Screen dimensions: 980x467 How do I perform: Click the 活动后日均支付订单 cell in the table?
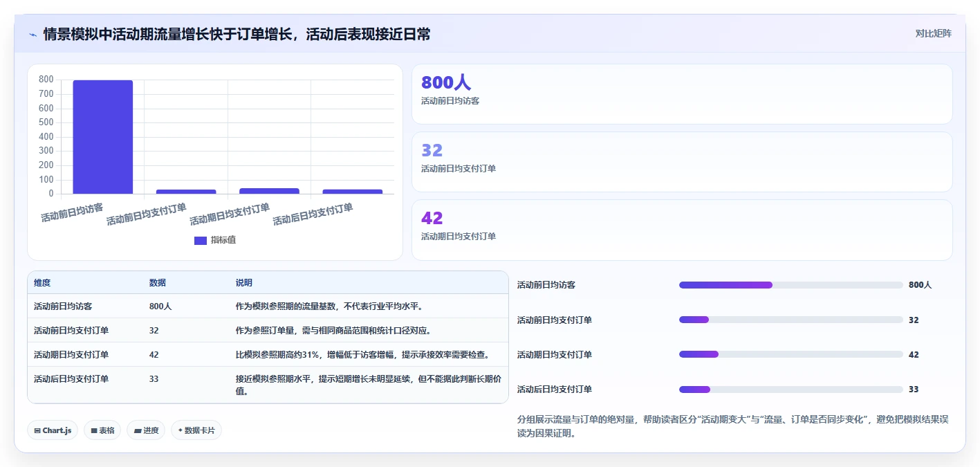click(x=71, y=379)
